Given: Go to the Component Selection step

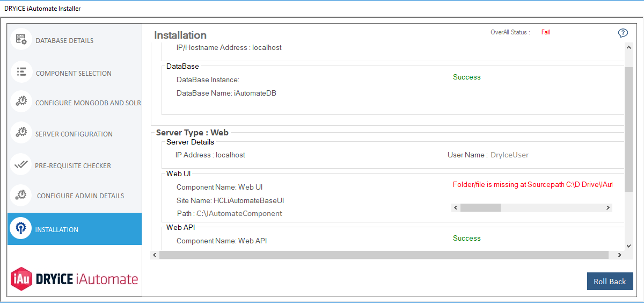Looking at the screenshot, I should (x=74, y=73).
